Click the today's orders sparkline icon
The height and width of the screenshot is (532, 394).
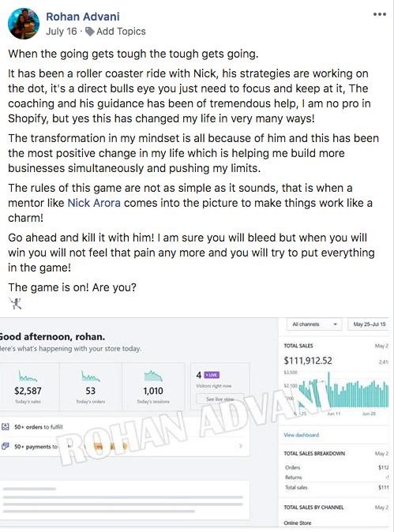[91, 377]
